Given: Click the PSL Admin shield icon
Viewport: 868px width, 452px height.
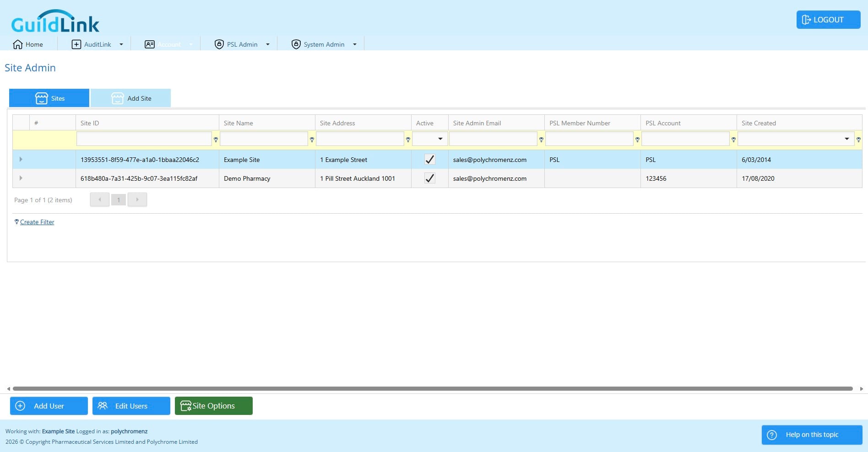Looking at the screenshot, I should (219, 44).
